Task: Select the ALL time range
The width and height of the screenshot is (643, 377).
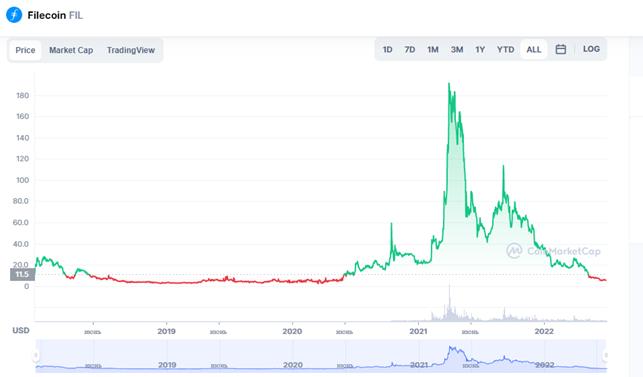Action: click(534, 50)
